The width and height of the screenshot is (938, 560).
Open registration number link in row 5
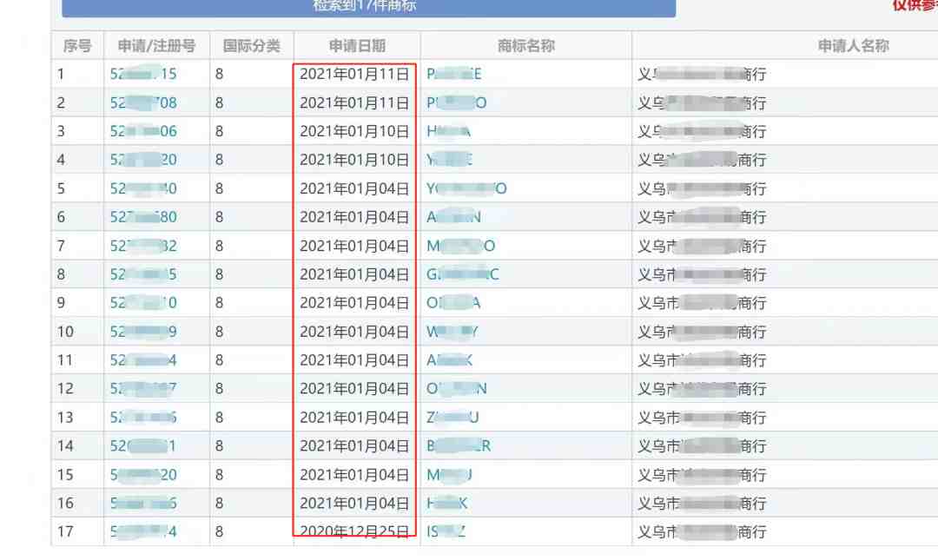click(x=143, y=188)
